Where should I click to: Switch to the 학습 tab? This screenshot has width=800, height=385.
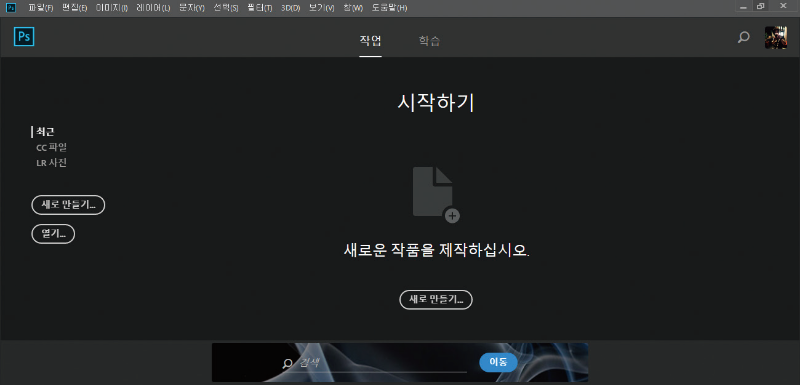(x=429, y=41)
